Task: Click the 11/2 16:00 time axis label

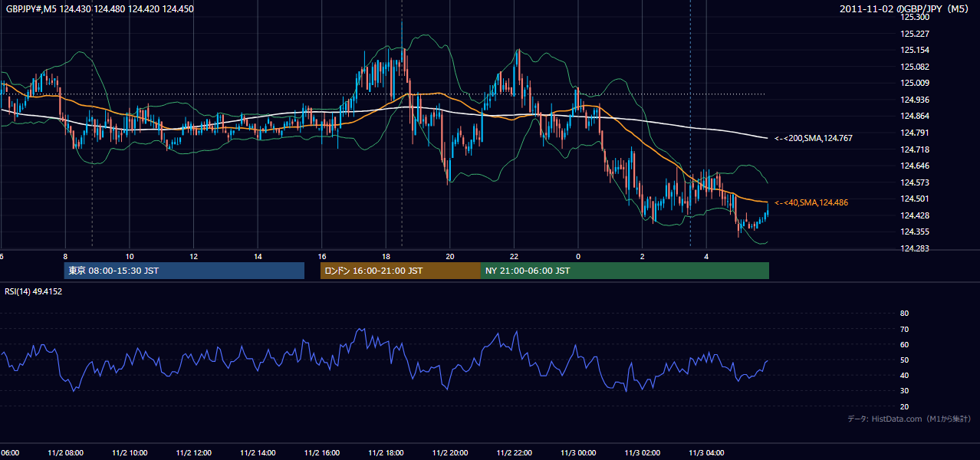Action: (322, 452)
